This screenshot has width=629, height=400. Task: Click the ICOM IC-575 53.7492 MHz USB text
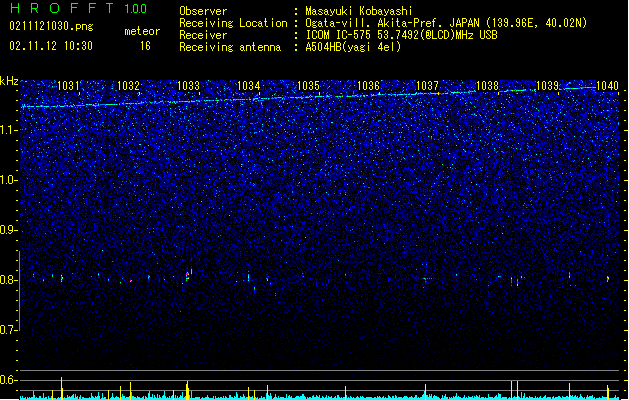pos(402,35)
